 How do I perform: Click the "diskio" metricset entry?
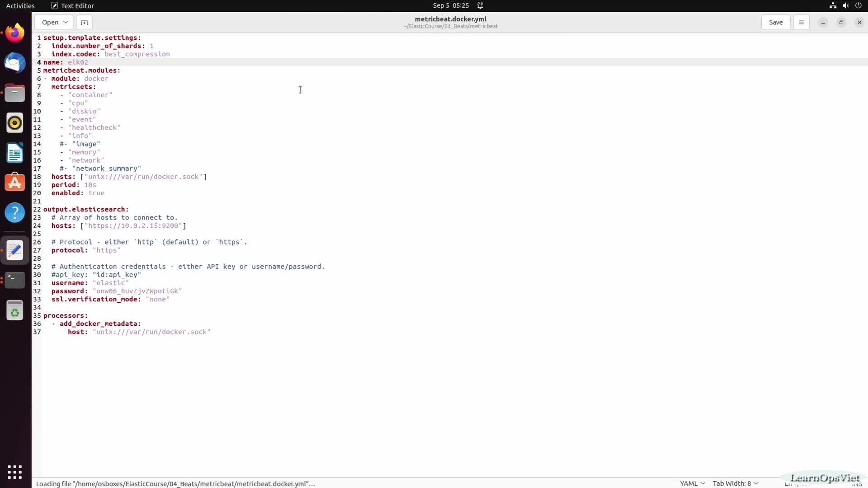(84, 111)
